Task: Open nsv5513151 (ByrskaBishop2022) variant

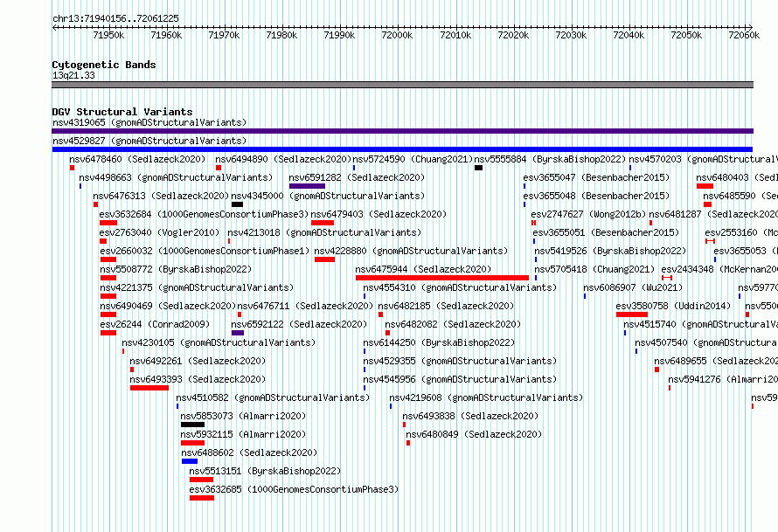Action: [265, 471]
